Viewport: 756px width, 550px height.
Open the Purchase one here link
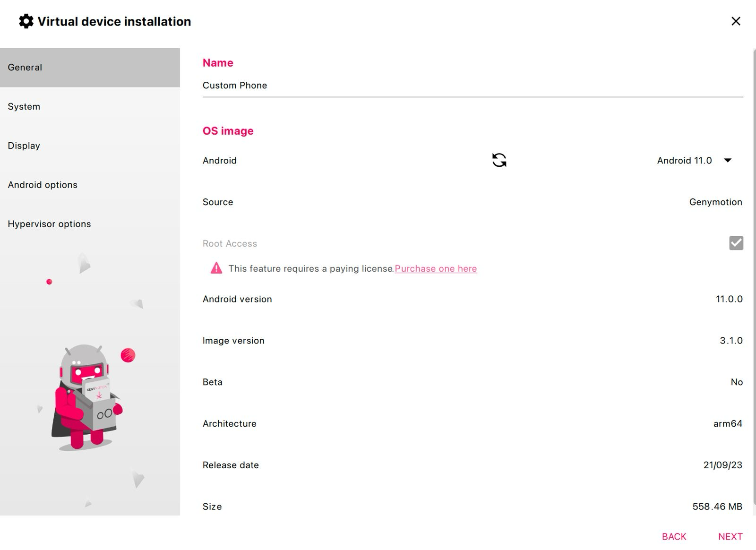click(436, 268)
